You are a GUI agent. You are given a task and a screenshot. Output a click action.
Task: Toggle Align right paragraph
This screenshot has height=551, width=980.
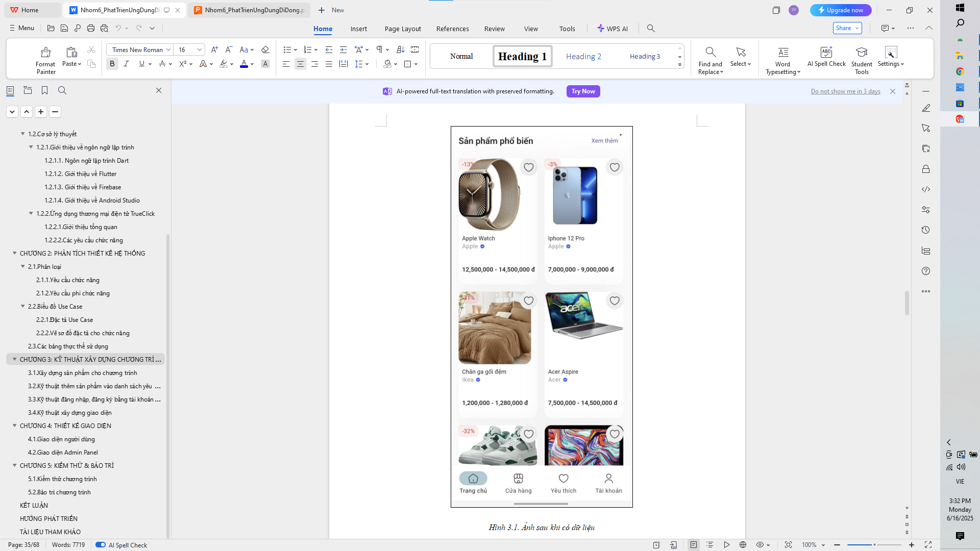tap(314, 64)
